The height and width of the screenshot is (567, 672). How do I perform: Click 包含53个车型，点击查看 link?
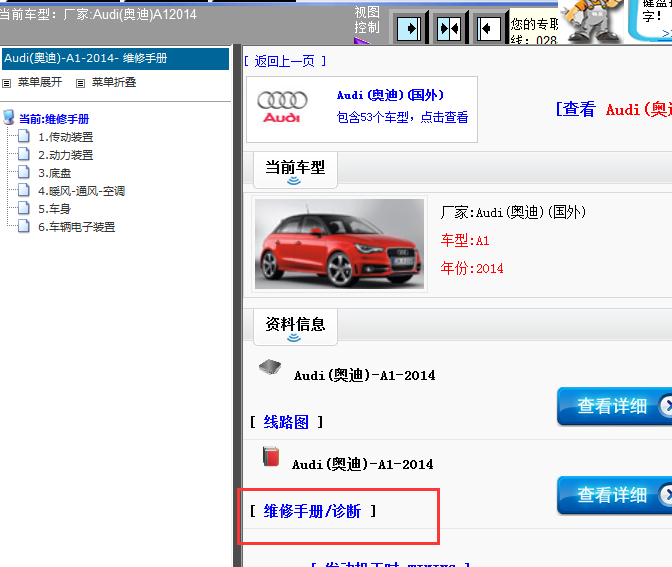[x=402, y=117]
